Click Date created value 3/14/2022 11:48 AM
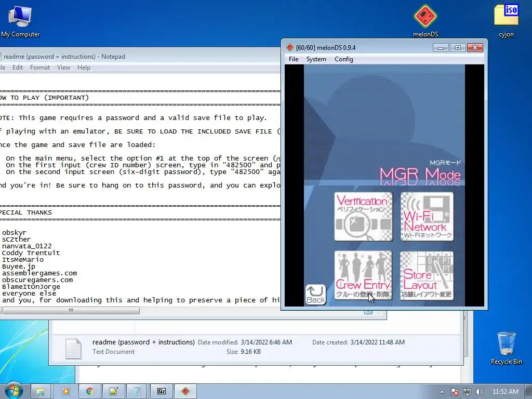This screenshot has width=532, height=399. click(x=377, y=342)
